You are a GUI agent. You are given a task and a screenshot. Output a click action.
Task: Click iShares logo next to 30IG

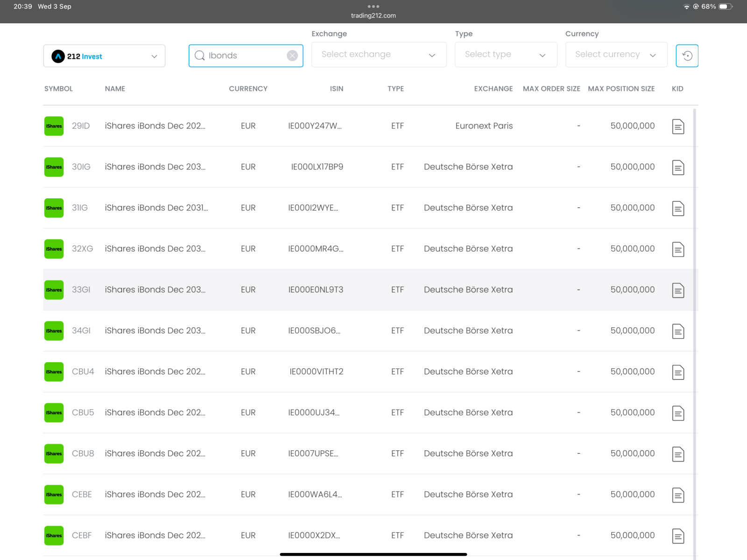[54, 167]
